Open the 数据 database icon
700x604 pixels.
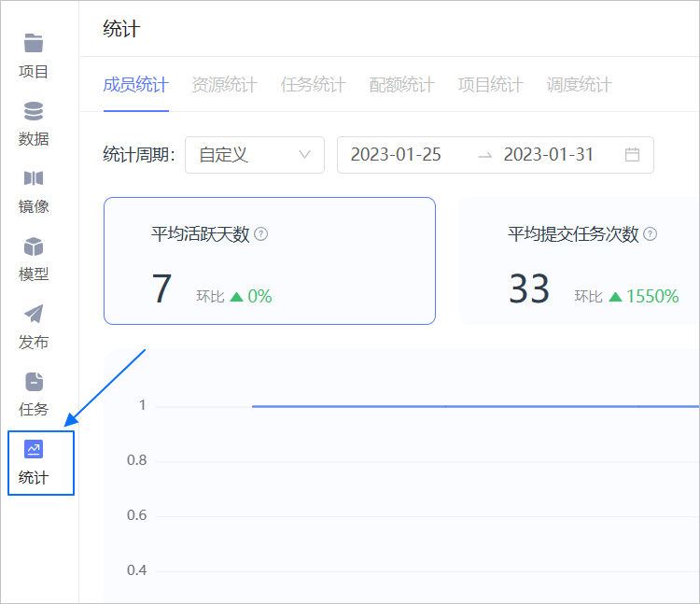point(34,111)
